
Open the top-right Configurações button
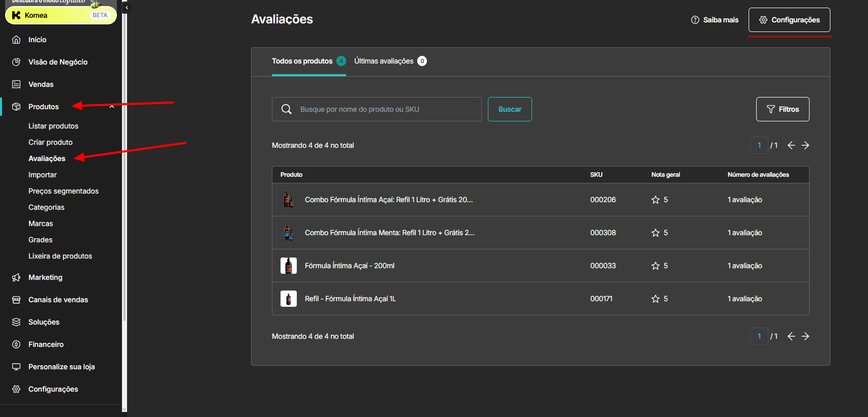point(789,20)
